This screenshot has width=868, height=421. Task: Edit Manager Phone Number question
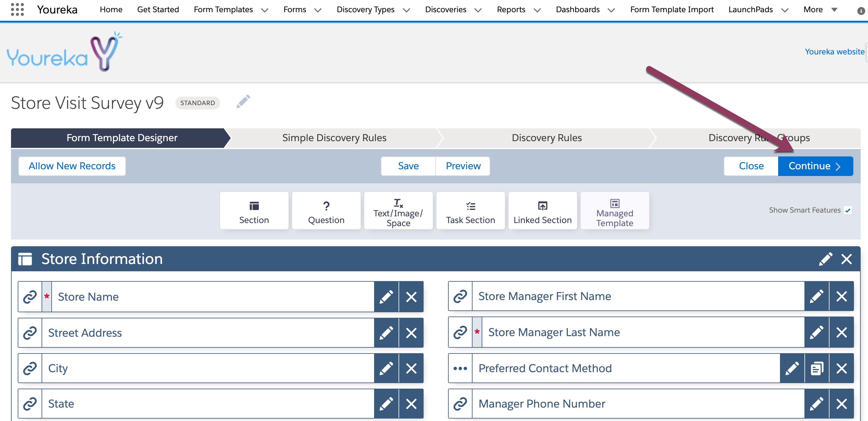(816, 404)
